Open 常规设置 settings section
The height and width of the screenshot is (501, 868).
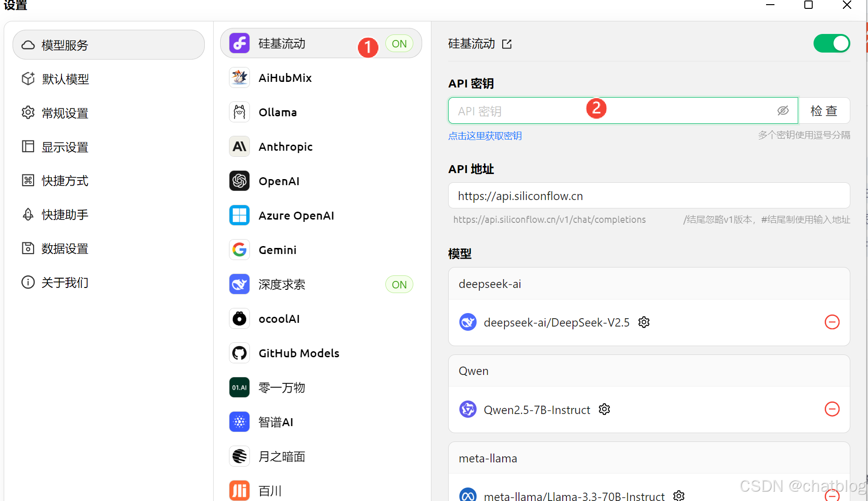(x=108, y=113)
